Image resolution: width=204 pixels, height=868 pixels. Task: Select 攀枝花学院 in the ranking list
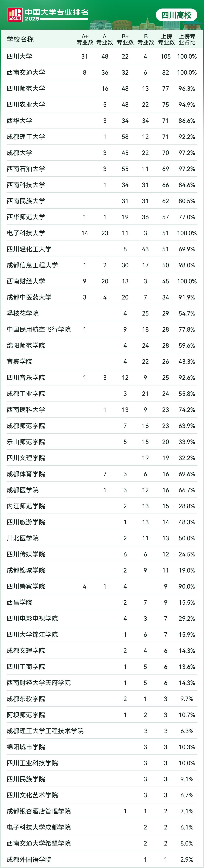click(x=22, y=313)
